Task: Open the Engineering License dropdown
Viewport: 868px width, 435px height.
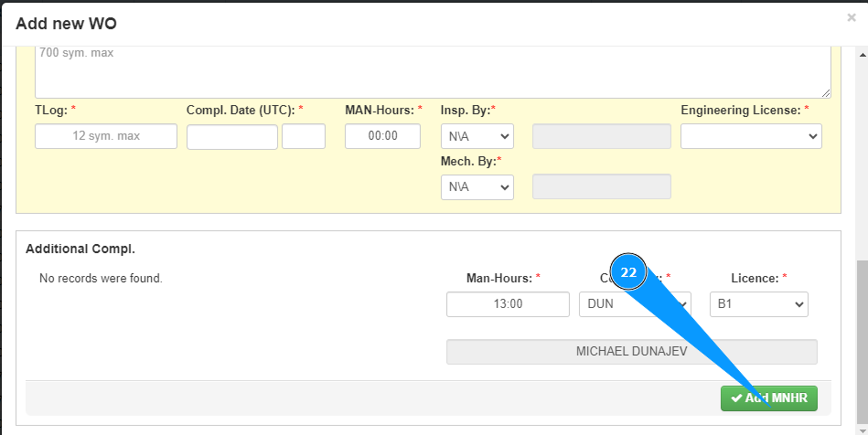Action: point(751,136)
